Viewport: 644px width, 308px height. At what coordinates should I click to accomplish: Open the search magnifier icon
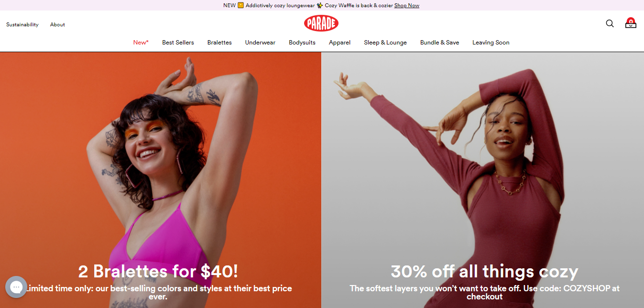click(x=610, y=23)
